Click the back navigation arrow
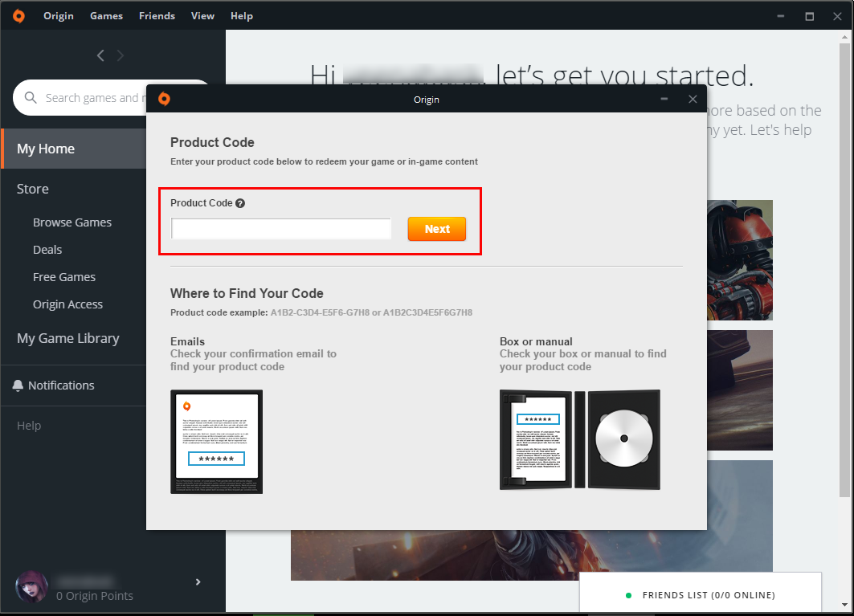854x616 pixels. tap(100, 55)
